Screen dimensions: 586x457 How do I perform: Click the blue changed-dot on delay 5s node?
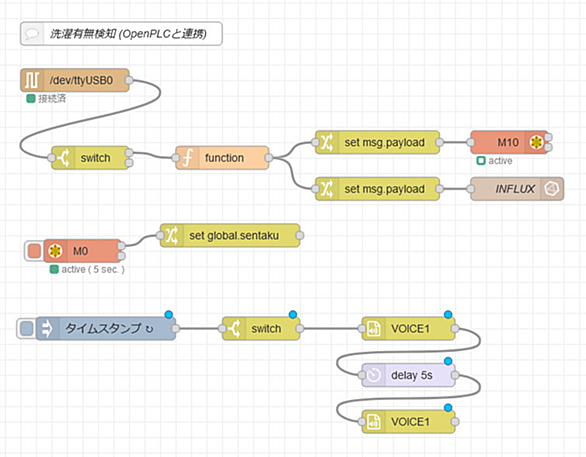448,361
